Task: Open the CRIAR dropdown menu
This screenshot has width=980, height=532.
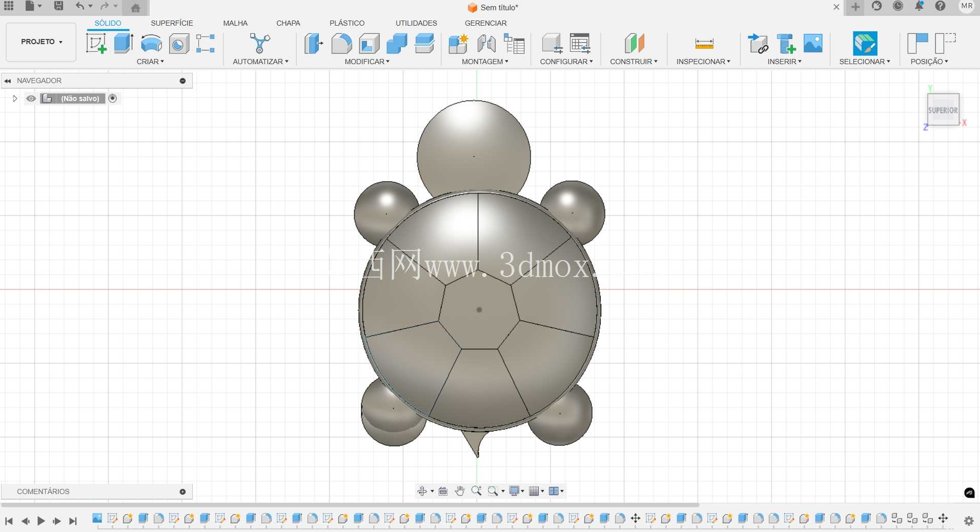Action: pyautogui.click(x=150, y=61)
